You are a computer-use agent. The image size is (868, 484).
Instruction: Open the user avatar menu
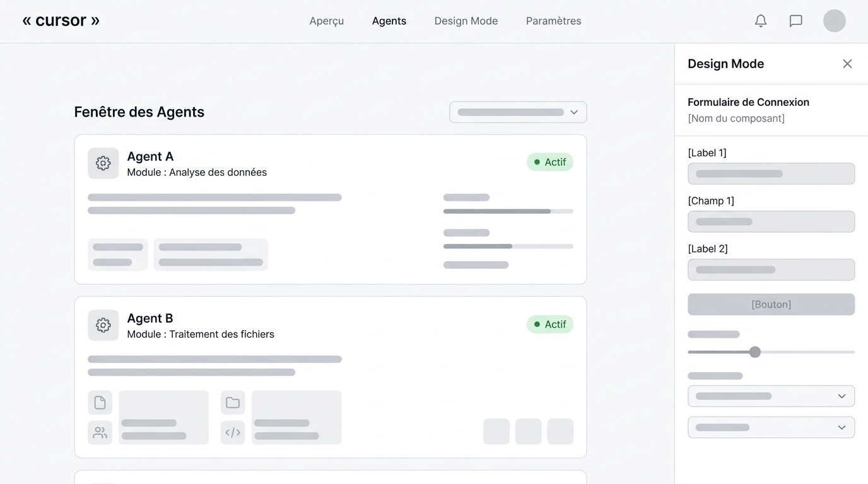835,21
